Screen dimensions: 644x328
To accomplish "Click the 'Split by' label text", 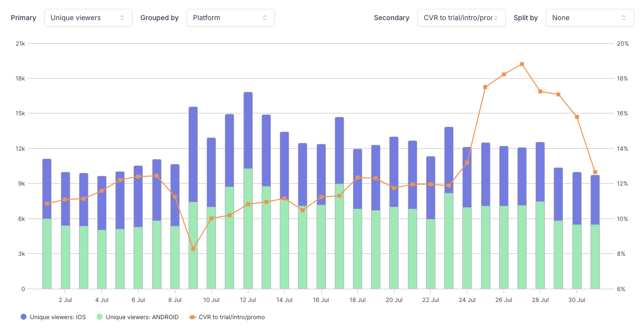I will pos(526,18).
